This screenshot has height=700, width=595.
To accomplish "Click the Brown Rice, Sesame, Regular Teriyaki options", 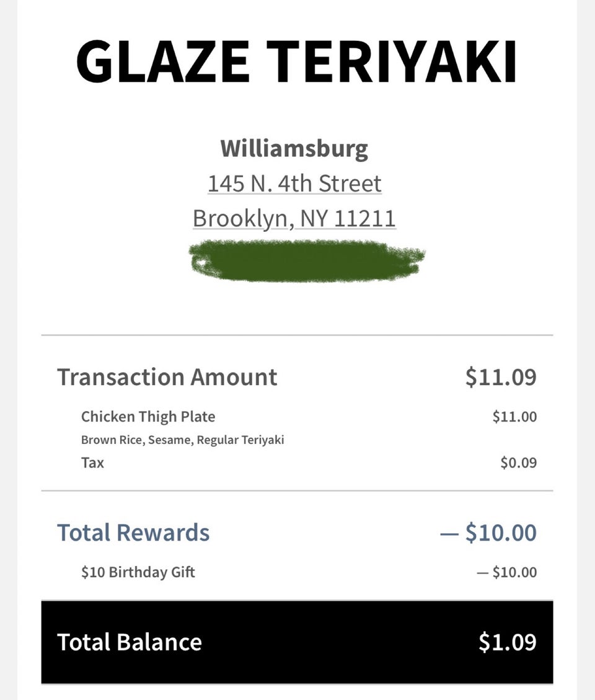I will 182,440.
